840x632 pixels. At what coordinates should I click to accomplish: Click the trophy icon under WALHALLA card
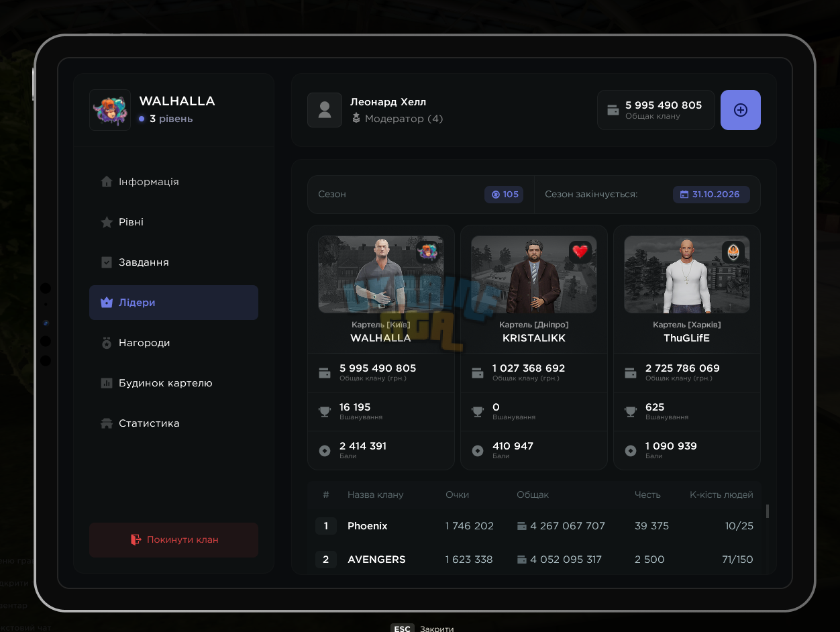pyautogui.click(x=325, y=412)
